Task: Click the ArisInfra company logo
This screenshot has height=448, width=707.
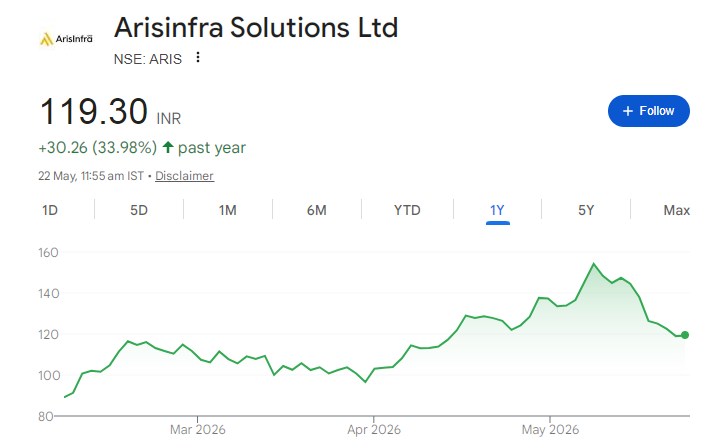Action: point(66,39)
